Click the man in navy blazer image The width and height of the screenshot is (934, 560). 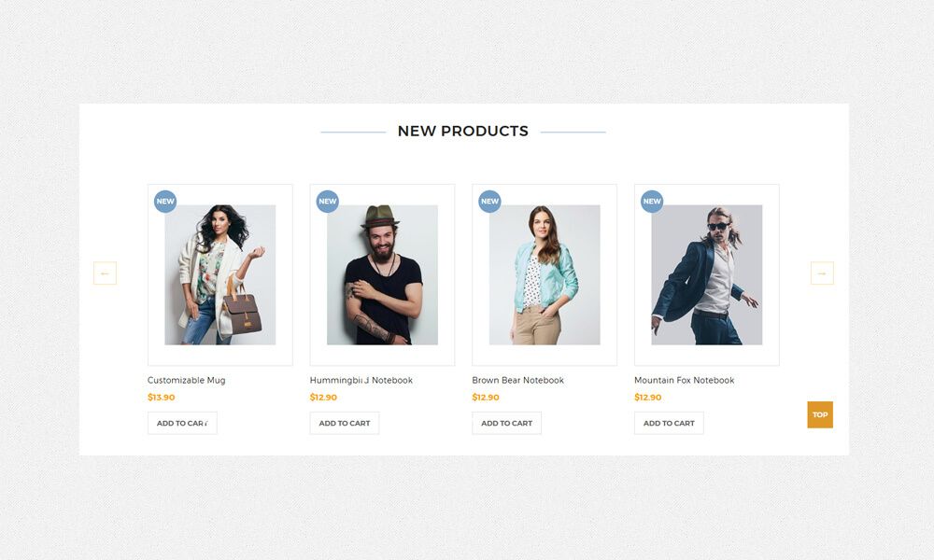706,275
